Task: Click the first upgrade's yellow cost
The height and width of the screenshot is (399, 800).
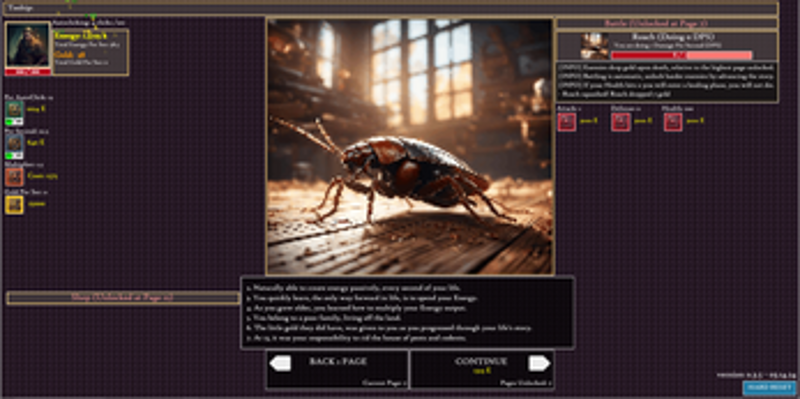Action: pyautogui.click(x=36, y=109)
